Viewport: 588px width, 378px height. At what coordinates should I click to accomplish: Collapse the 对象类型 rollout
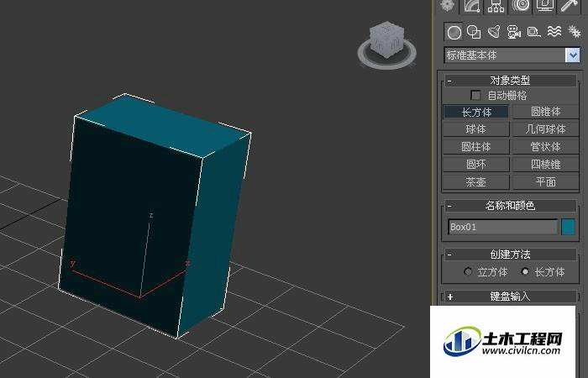pos(511,81)
